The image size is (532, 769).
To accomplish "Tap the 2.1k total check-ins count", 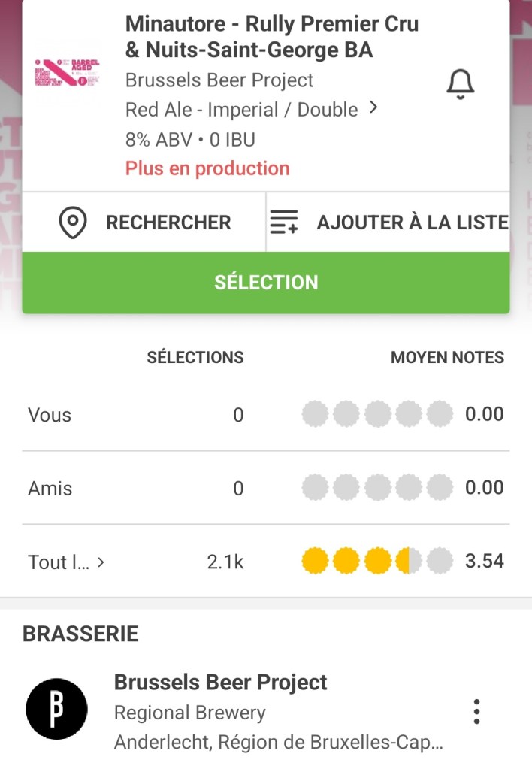I will point(225,562).
